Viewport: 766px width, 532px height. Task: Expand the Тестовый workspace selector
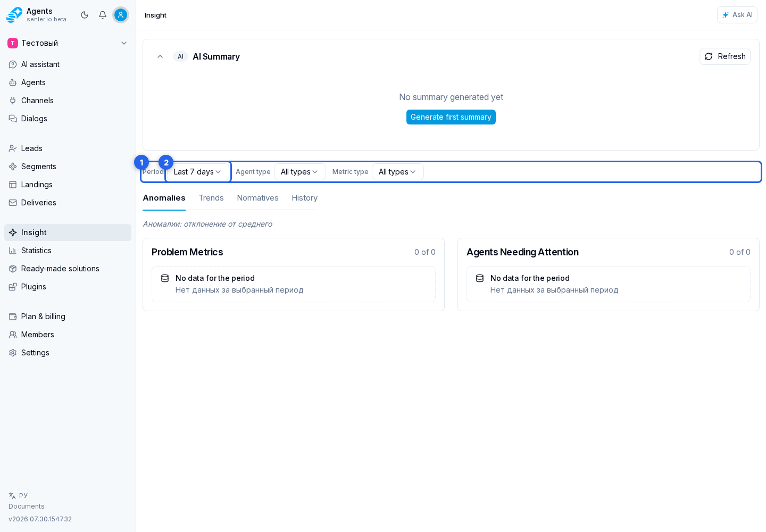click(68, 43)
